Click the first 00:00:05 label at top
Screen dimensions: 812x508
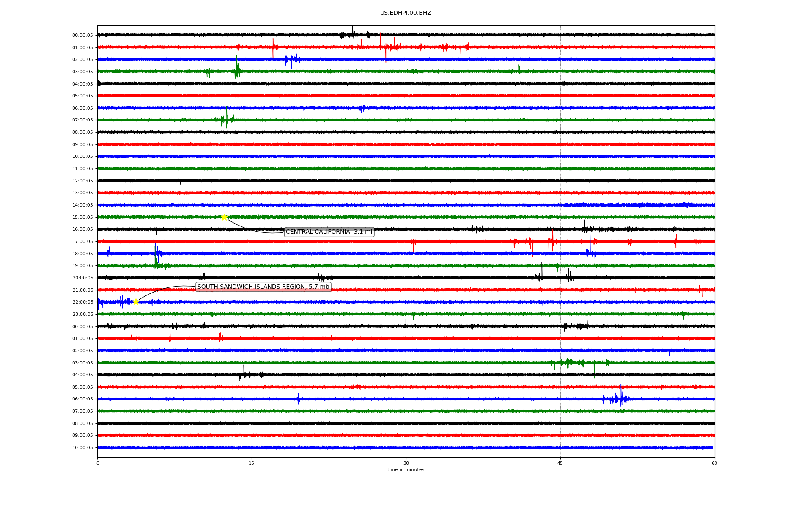[x=82, y=36]
